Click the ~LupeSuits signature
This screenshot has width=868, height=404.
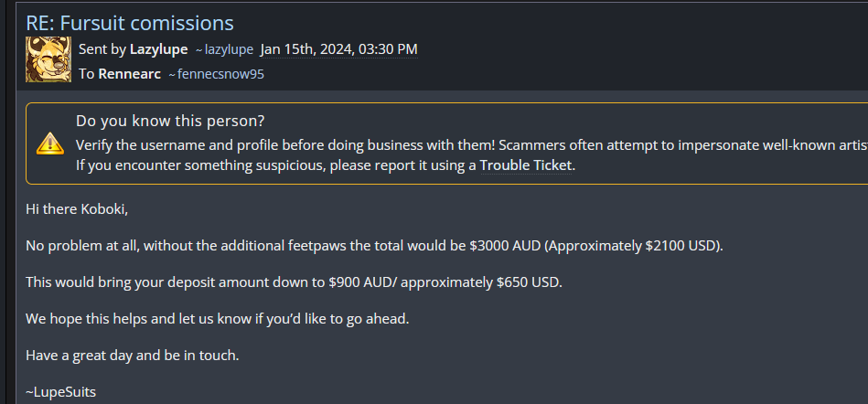click(x=60, y=392)
